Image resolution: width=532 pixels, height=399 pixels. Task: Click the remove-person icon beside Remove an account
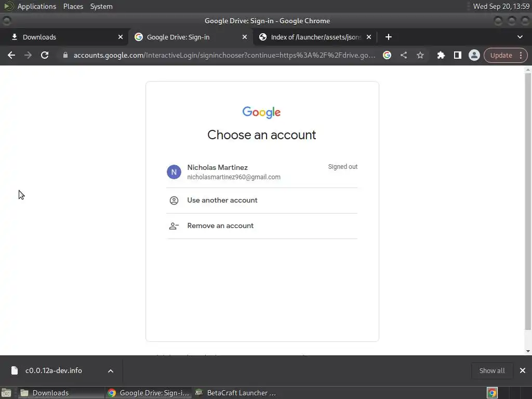(174, 226)
